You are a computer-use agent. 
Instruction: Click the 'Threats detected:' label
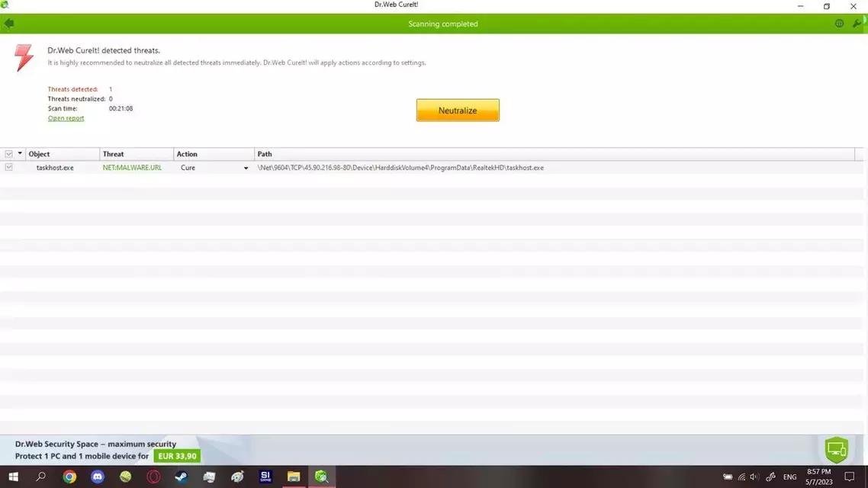coord(72,89)
